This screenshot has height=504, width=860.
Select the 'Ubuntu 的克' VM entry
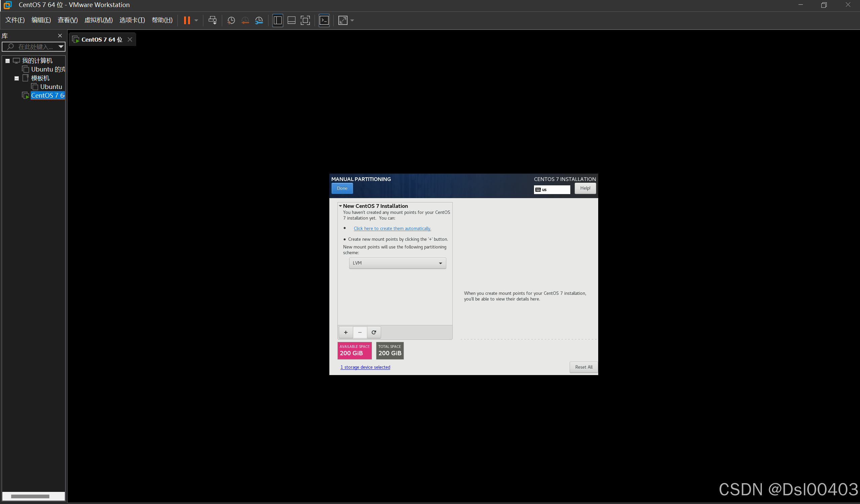coord(48,69)
